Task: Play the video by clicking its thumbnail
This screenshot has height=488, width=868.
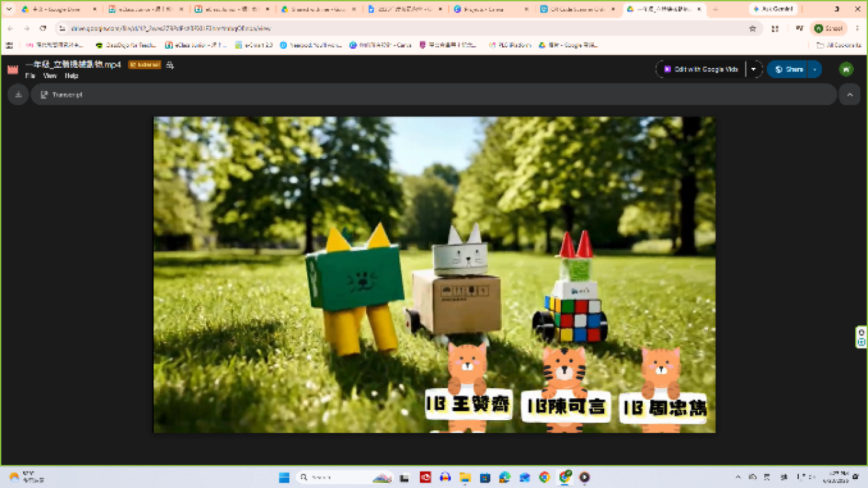Action: 434,275
